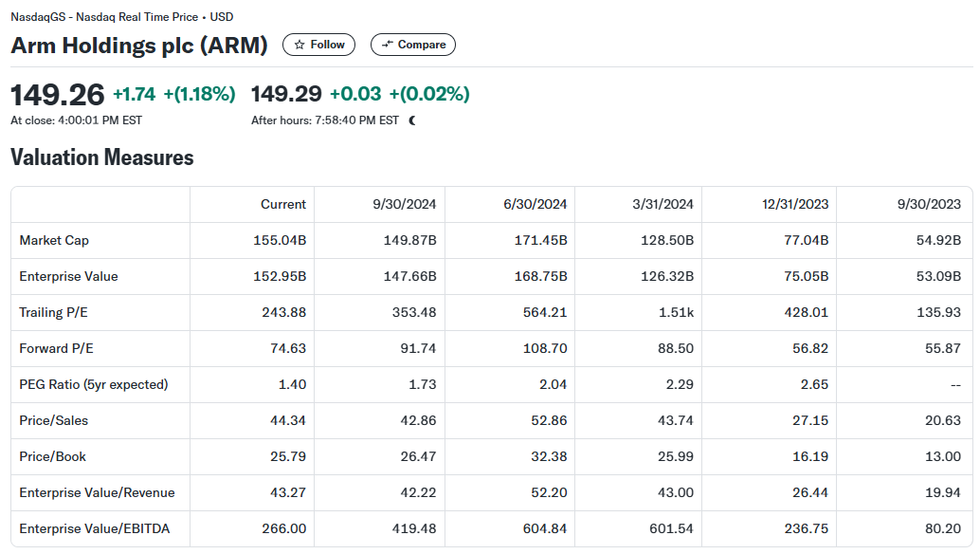Select Price/Sales value 52.86
980x554 pixels.
549,421
